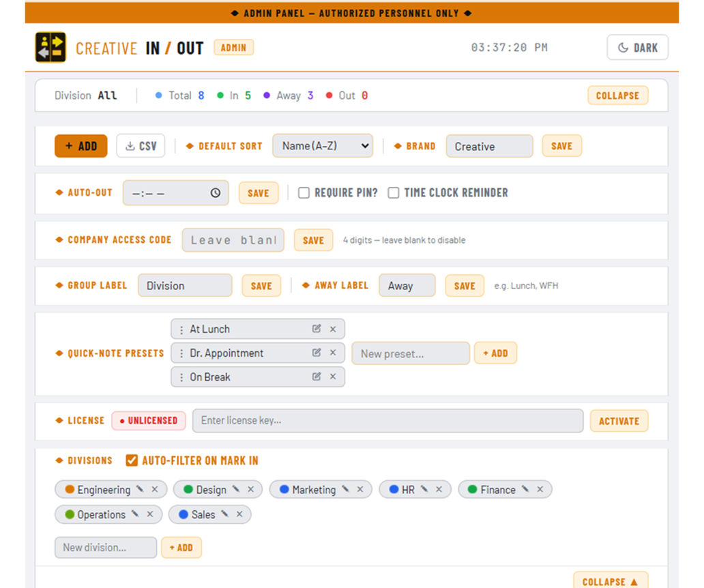Remove the Dr. Appointment preset
This screenshot has width=704, height=588.
(x=333, y=353)
